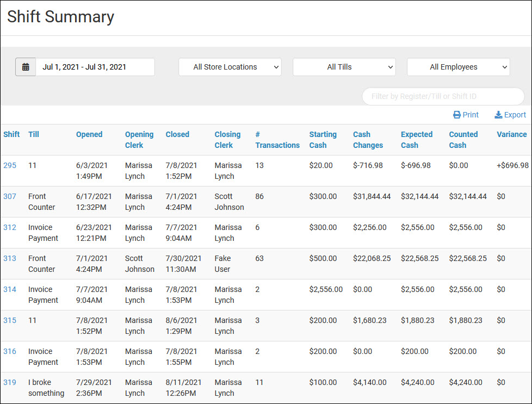This screenshot has height=404, width=532.
Task: Expand the All Tills dropdown
Action: pos(344,67)
